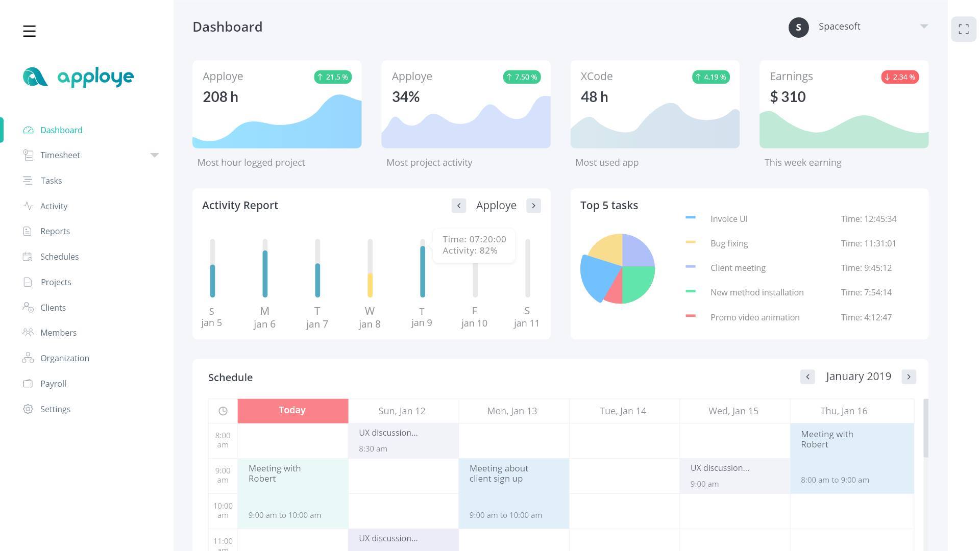Show previous project in Activity Report
This screenshot has height=551, width=980.
(x=458, y=206)
